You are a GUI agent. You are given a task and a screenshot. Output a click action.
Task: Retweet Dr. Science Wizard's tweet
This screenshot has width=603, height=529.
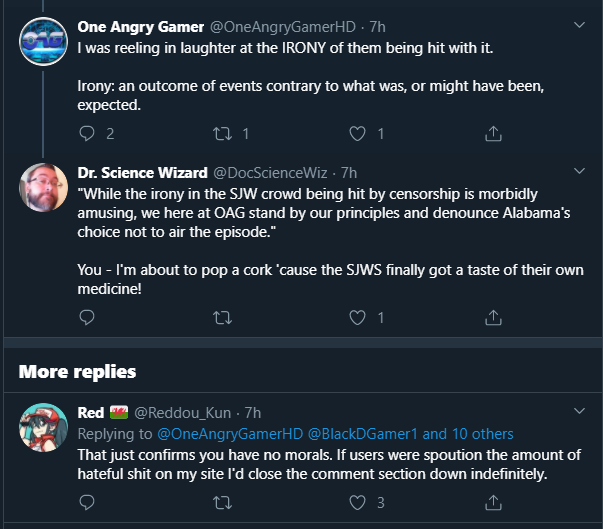(x=222, y=318)
